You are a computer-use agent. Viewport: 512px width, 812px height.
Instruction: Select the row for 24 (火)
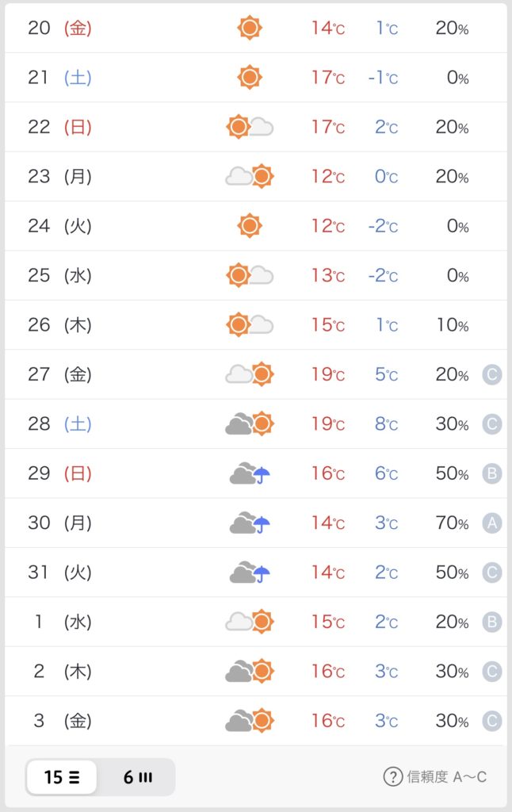pos(256,226)
